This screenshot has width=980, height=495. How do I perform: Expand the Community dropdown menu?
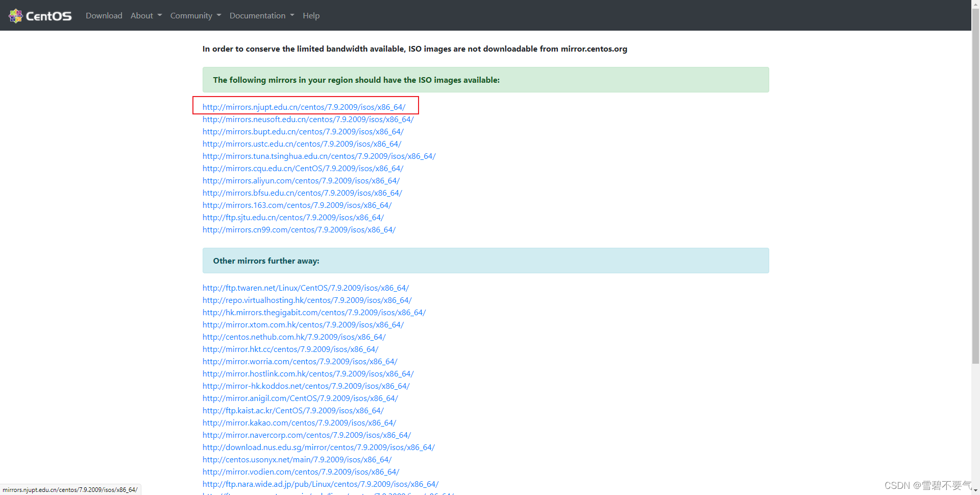[x=196, y=16]
